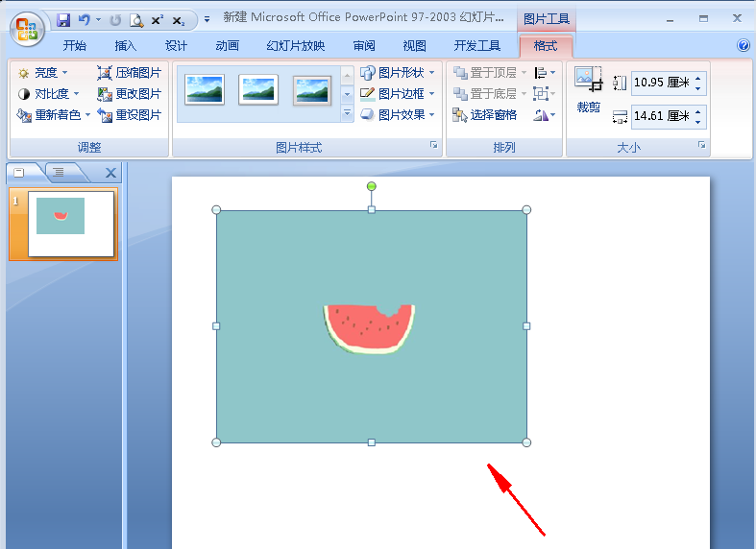This screenshot has width=756, height=549.
Task: Open the Picture Styles dialog launcher
Action: [x=434, y=145]
